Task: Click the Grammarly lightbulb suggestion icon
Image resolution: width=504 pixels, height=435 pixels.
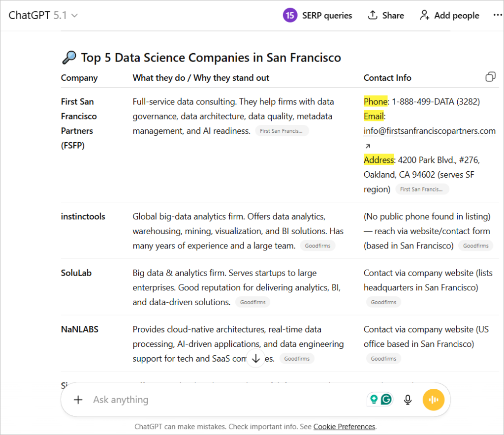Action: 374,400
